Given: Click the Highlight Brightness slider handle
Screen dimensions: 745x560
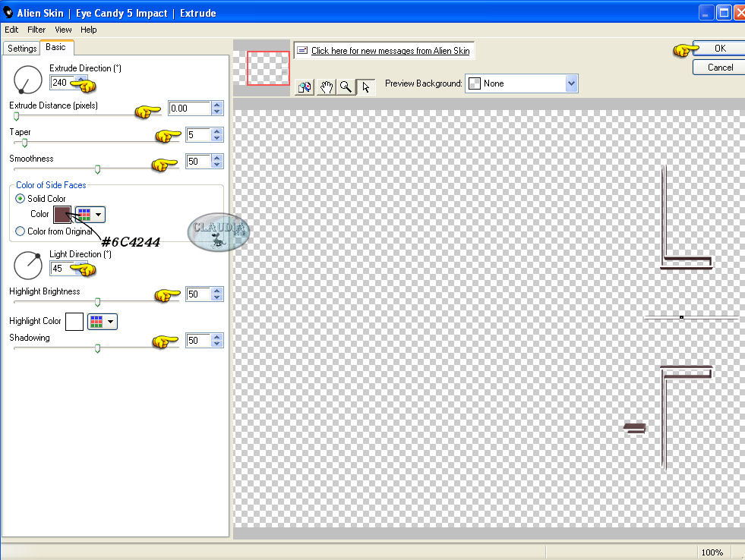Looking at the screenshot, I should coord(97,302).
